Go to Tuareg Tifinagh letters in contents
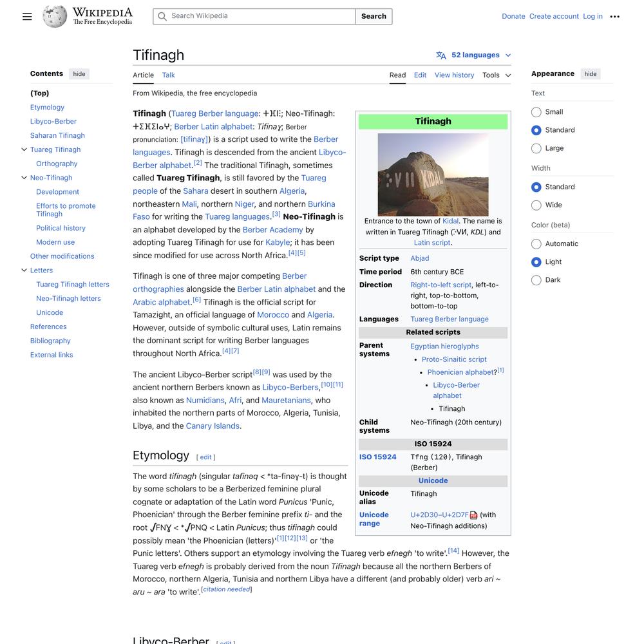This screenshot has height=644, width=644. (73, 284)
